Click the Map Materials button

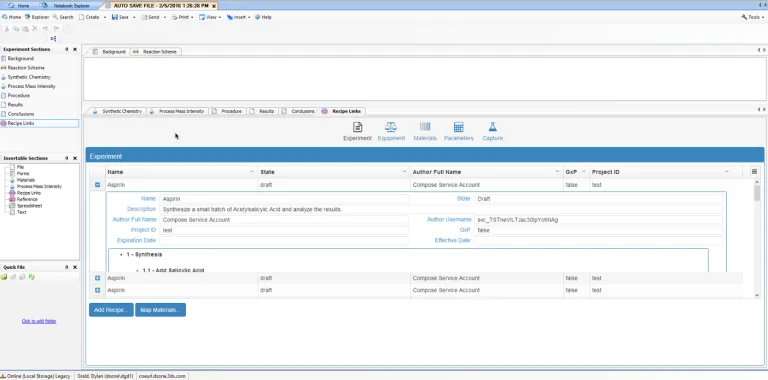tap(160, 310)
